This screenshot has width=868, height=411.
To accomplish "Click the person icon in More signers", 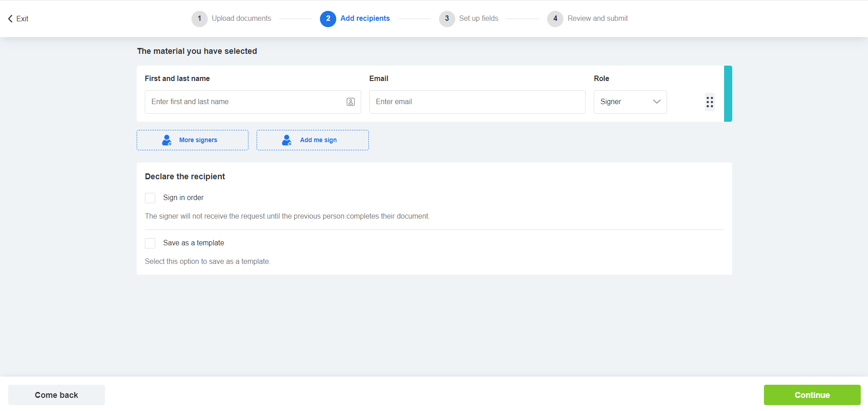I will (x=167, y=140).
